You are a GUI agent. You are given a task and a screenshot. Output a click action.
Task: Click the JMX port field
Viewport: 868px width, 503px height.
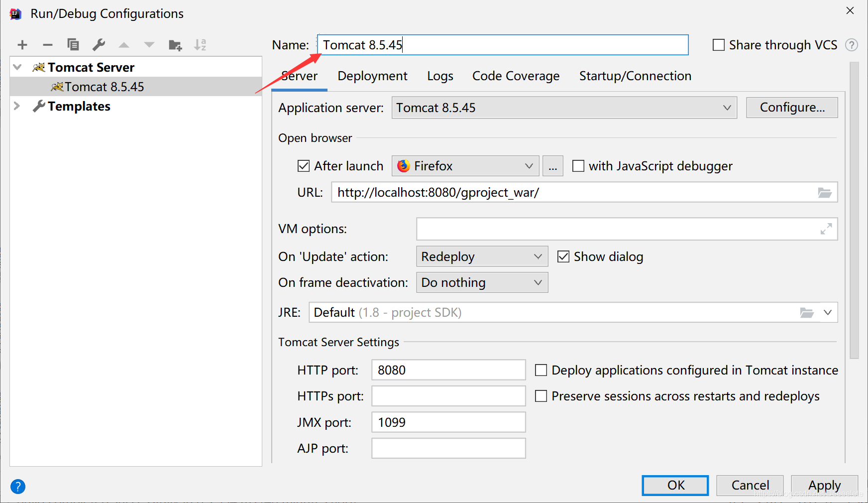pyautogui.click(x=448, y=422)
